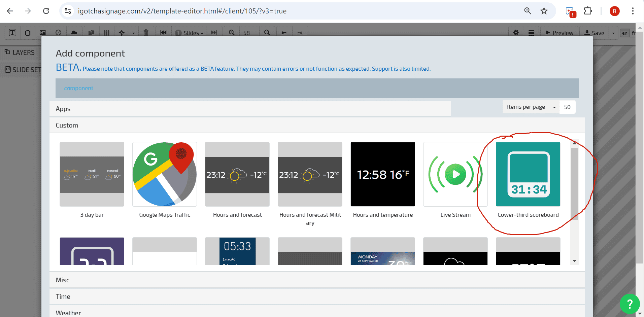Click the text tool icon in toolbar
The width and height of the screenshot is (644, 317).
[12, 33]
